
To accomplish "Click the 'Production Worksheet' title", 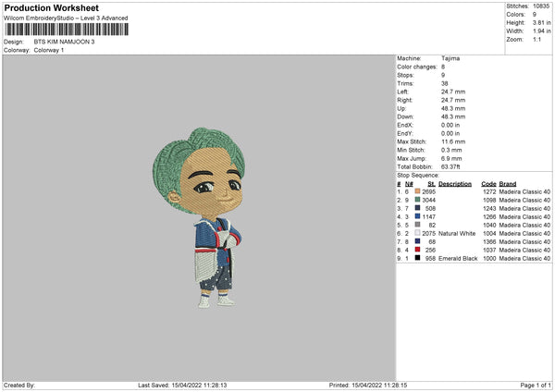I will click(x=51, y=7).
